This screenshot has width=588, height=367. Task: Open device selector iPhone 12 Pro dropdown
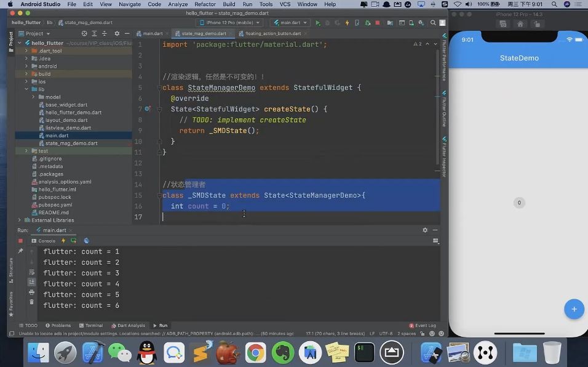click(x=230, y=23)
